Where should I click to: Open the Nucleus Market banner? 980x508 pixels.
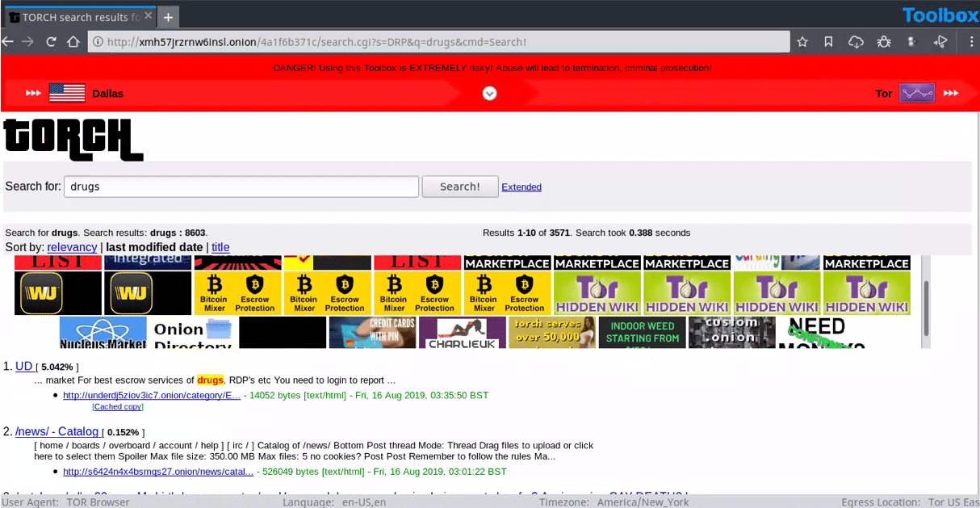point(103,332)
